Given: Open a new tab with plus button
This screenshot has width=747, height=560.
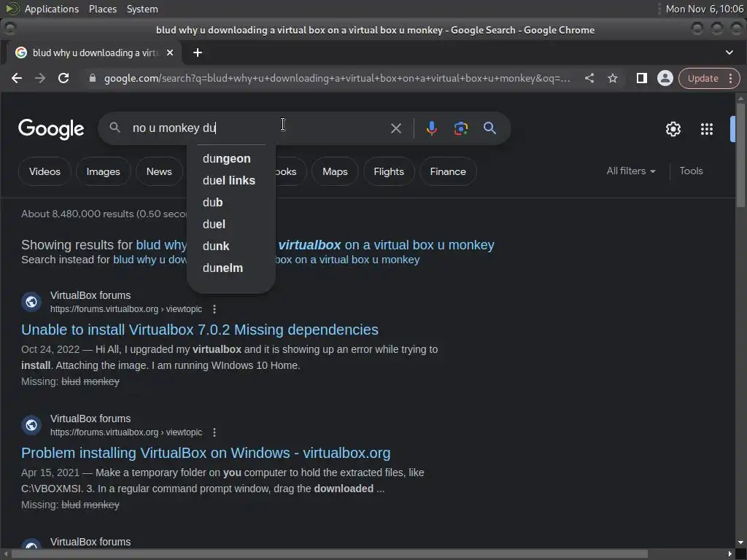Looking at the screenshot, I should click(198, 52).
